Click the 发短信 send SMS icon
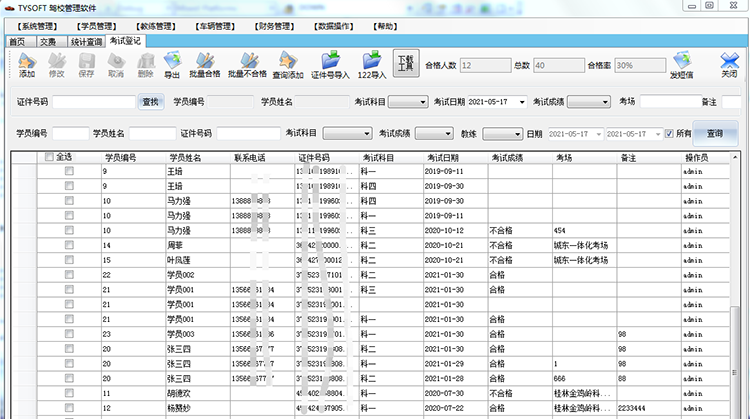Viewport: 750px width, 419px height. 682,65
